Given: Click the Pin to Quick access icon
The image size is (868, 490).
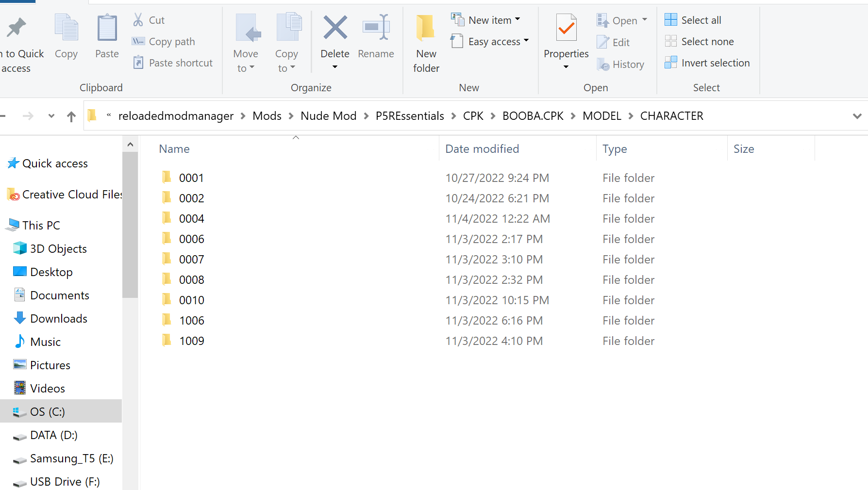Looking at the screenshot, I should click(16, 28).
